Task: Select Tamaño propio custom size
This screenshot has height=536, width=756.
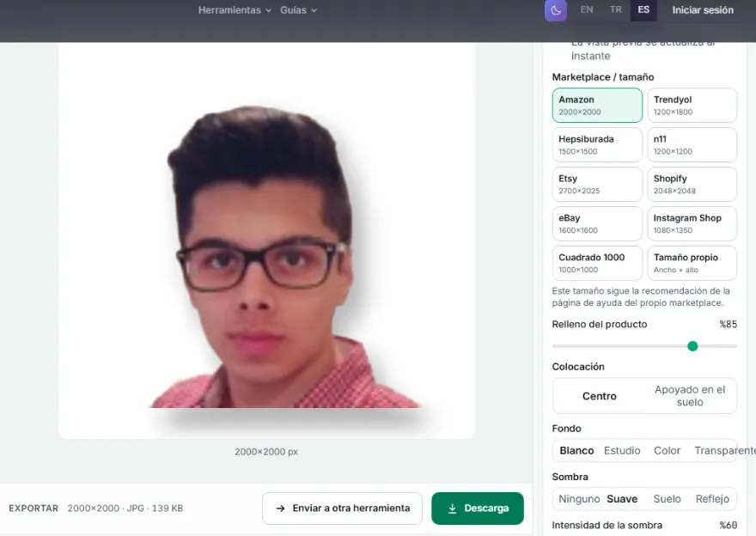Action: 692,263
